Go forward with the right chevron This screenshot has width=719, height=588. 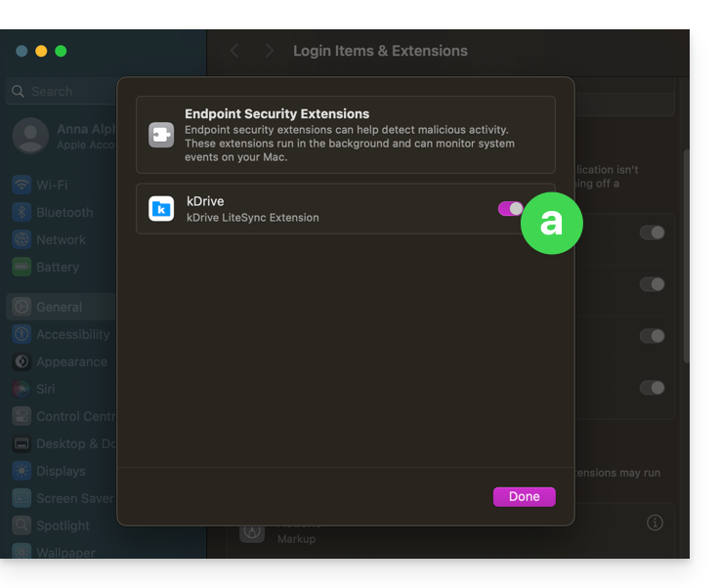click(x=270, y=51)
